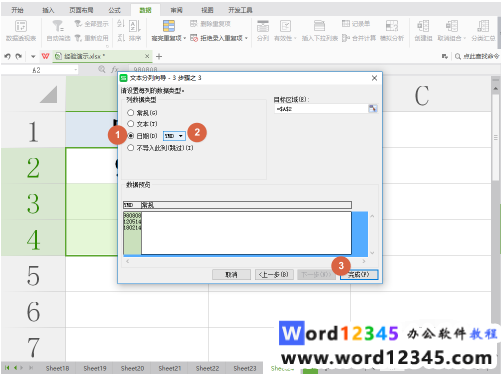Switch to Sheet23 tab
Image resolution: width=502 pixels, height=374 pixels.
click(x=245, y=368)
